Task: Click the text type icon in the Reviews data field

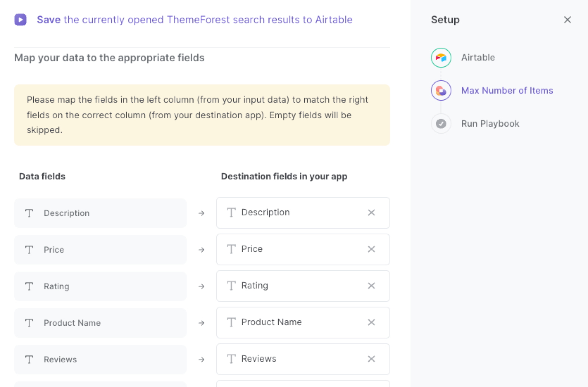Action: [29, 359]
